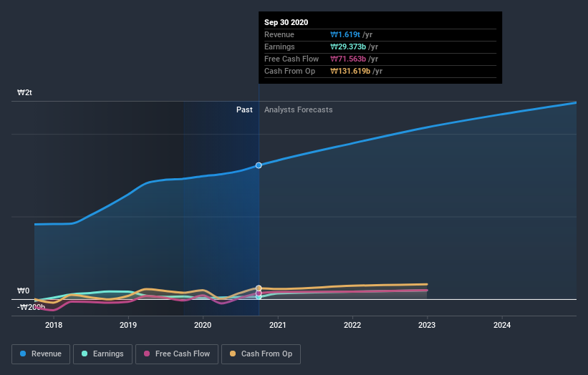Click the 2019 x-axis label
Screen dimensions: 588x375
[x=128, y=325]
